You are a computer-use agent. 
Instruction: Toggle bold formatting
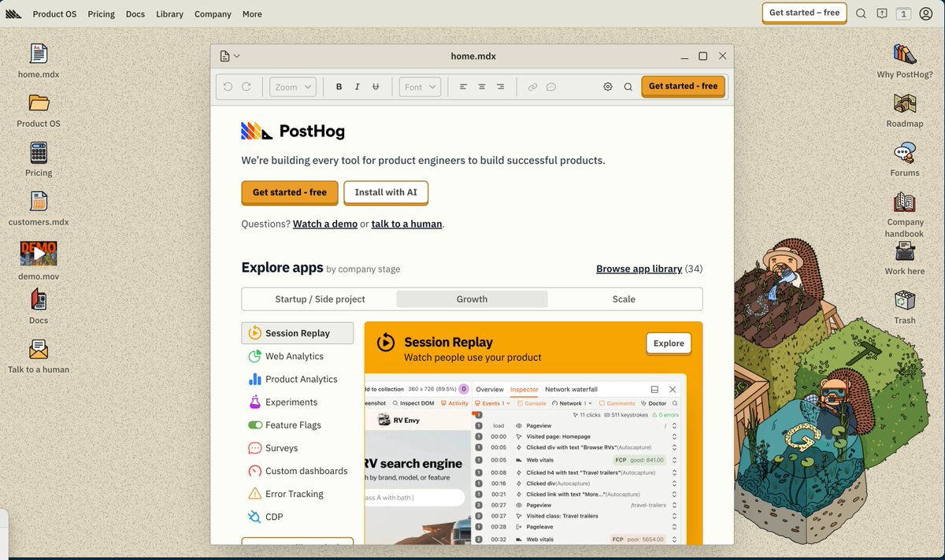click(339, 87)
